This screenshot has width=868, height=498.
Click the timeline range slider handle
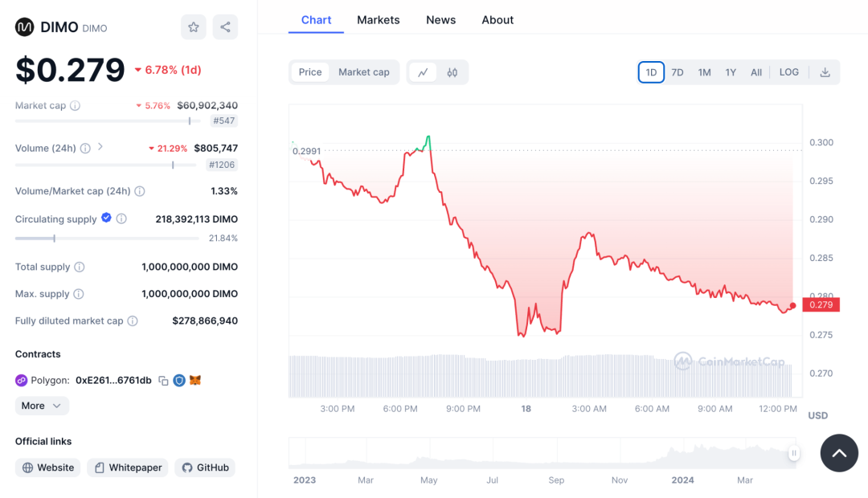794,453
